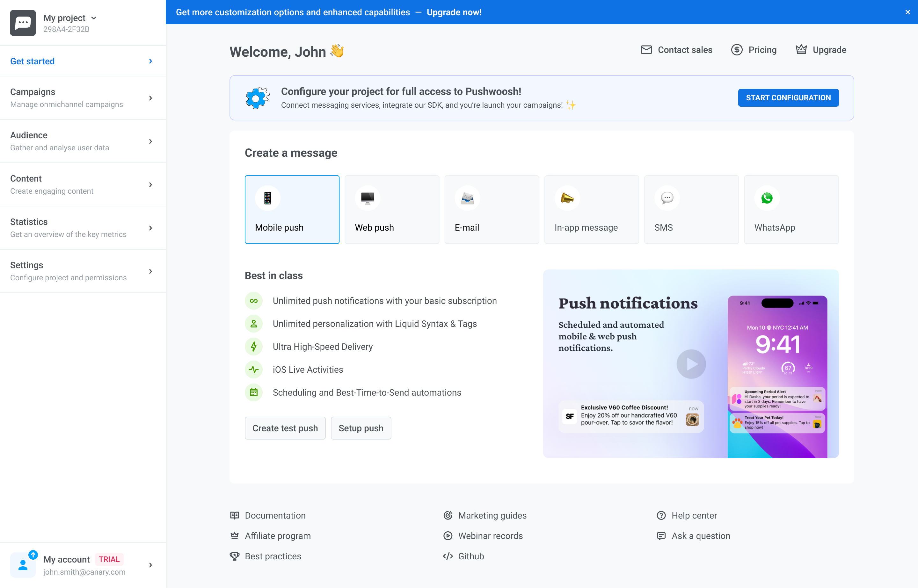
Task: Select the WhatsApp logo icon
Action: coord(767,198)
